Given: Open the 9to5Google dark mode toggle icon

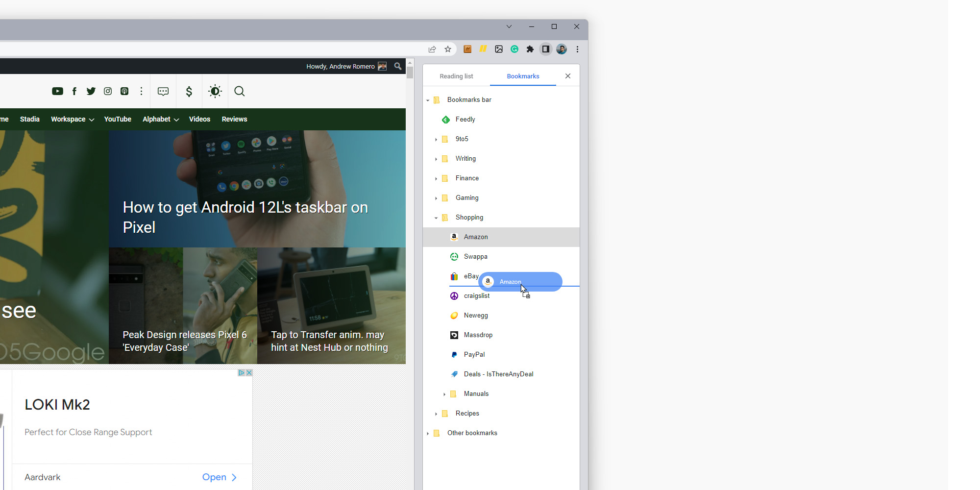Looking at the screenshot, I should (x=215, y=91).
